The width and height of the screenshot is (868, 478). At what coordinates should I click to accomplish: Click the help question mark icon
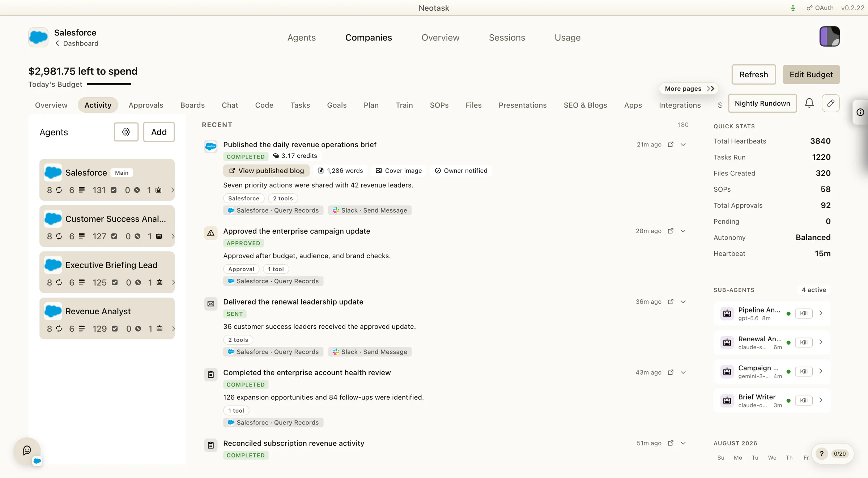pyautogui.click(x=822, y=454)
